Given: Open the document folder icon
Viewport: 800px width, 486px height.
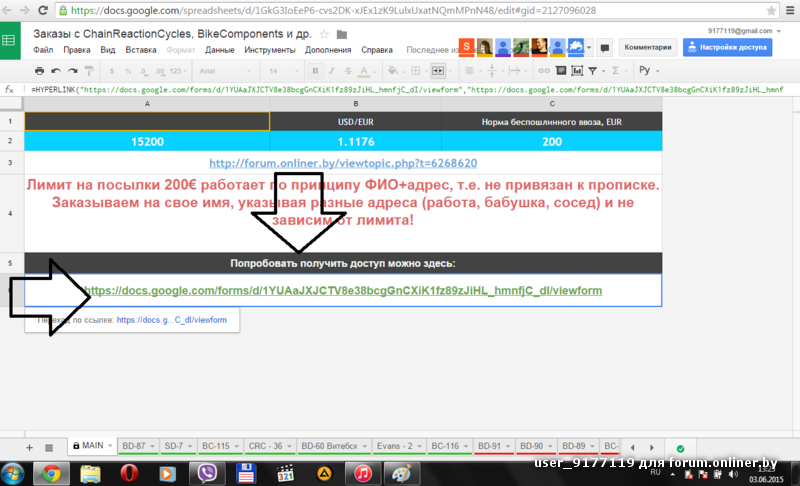Looking at the screenshot, I should (342, 35).
